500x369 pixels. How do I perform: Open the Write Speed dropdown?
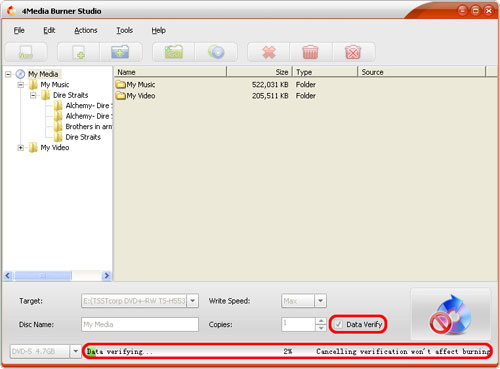pos(320,301)
